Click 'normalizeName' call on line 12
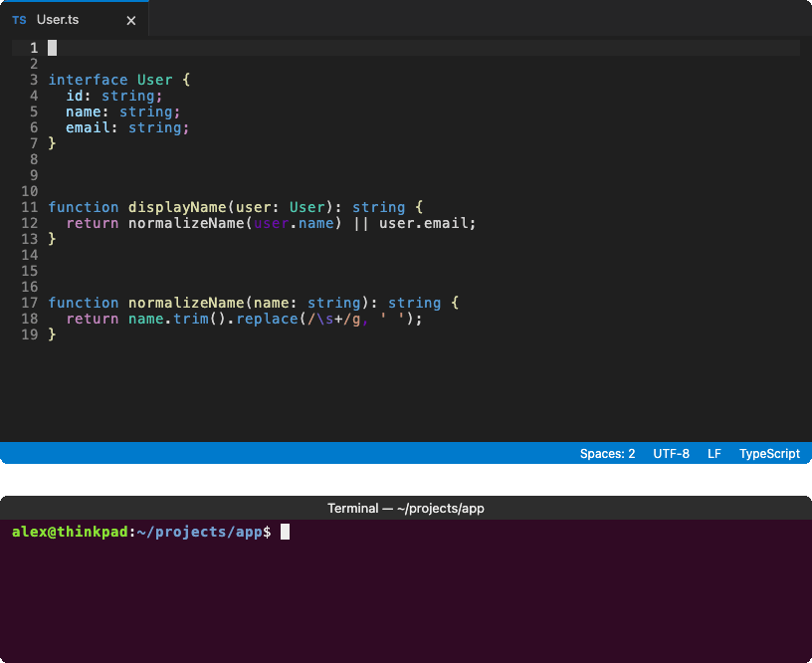The height and width of the screenshot is (663, 812). pyautogui.click(x=186, y=223)
